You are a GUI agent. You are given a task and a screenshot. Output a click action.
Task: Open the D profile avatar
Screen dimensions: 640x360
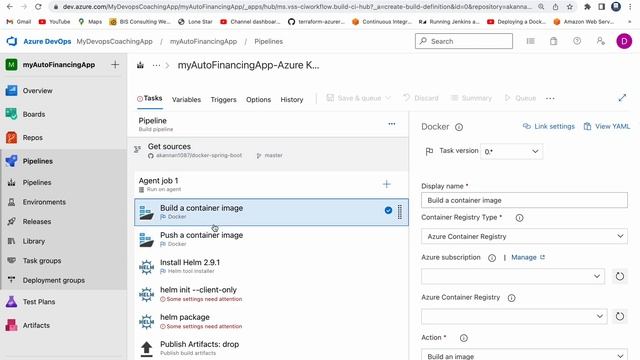point(624,41)
